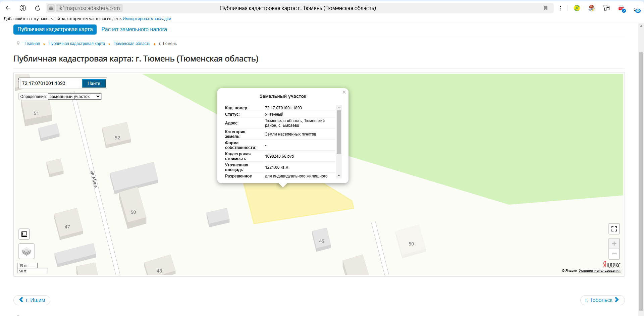
Task: Open the downloads icon in browser toolbar
Action: click(x=636, y=8)
